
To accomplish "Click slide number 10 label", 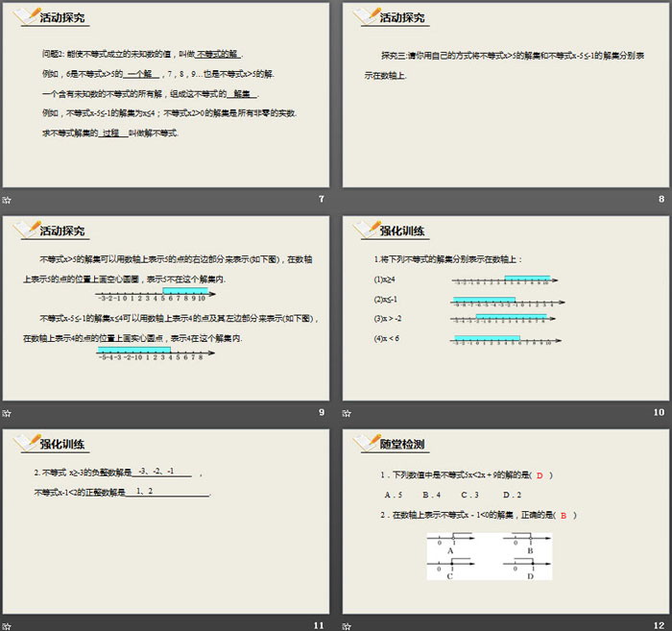I will (x=659, y=412).
